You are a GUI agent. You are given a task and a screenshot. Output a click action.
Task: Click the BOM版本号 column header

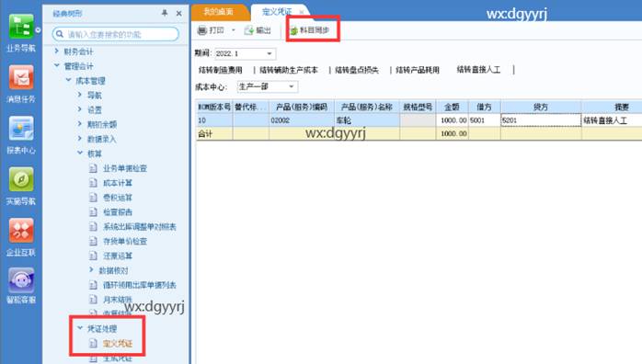214,108
